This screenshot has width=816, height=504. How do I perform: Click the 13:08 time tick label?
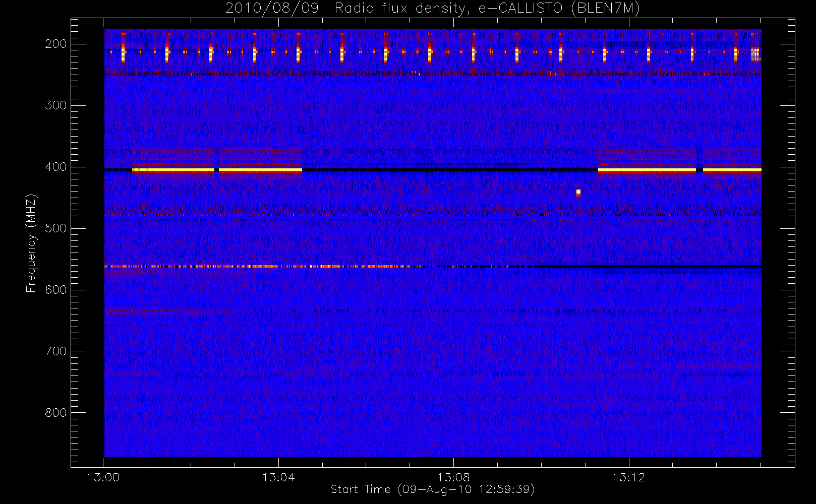(x=453, y=477)
